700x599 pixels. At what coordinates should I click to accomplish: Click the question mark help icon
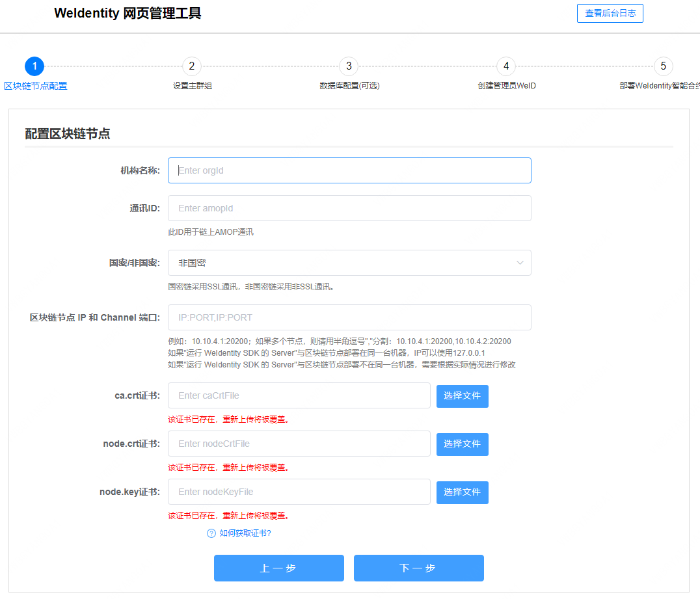pyautogui.click(x=211, y=533)
